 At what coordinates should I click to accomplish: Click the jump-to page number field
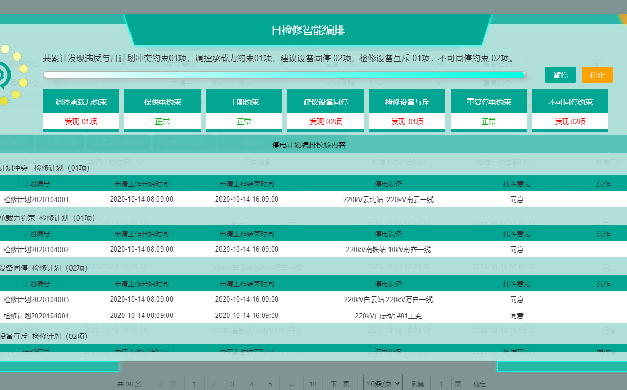(441, 384)
